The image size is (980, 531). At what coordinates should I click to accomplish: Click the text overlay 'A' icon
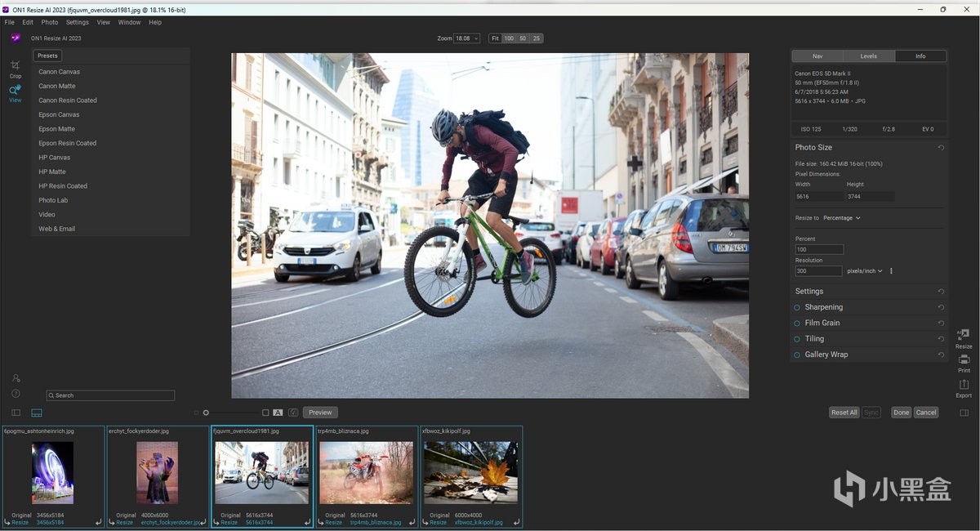278,413
